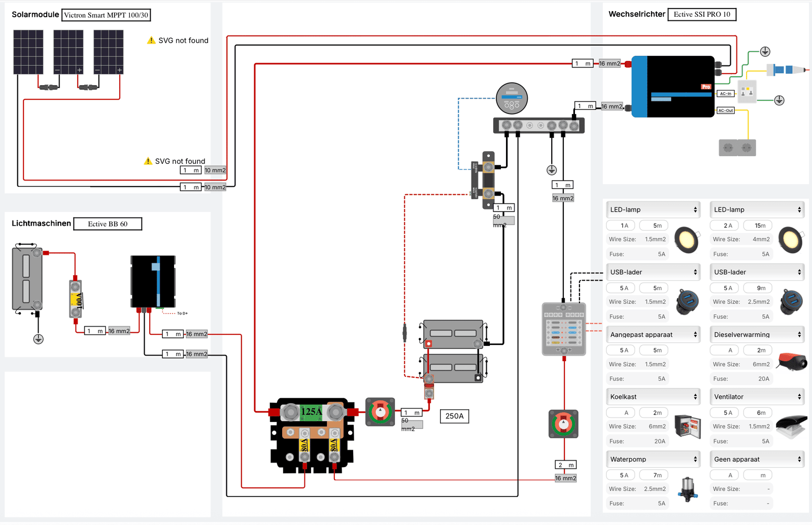Change the "Aangepast apparaat" dropdown selection
This screenshot has height=525, width=812.
point(653,334)
